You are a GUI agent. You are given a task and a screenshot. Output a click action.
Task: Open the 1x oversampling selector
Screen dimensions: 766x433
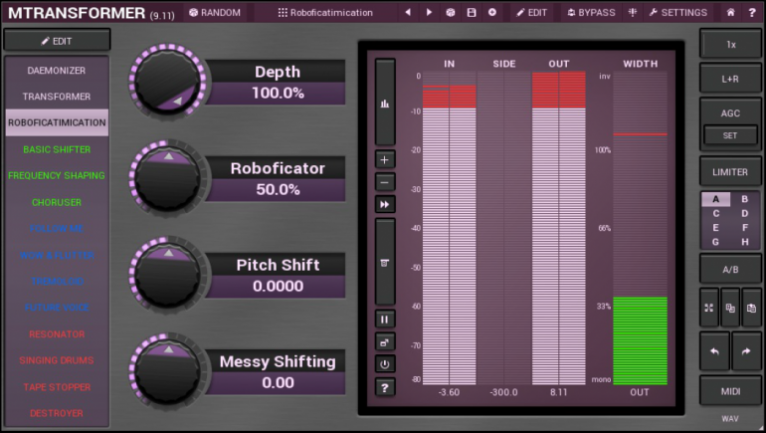coord(730,44)
